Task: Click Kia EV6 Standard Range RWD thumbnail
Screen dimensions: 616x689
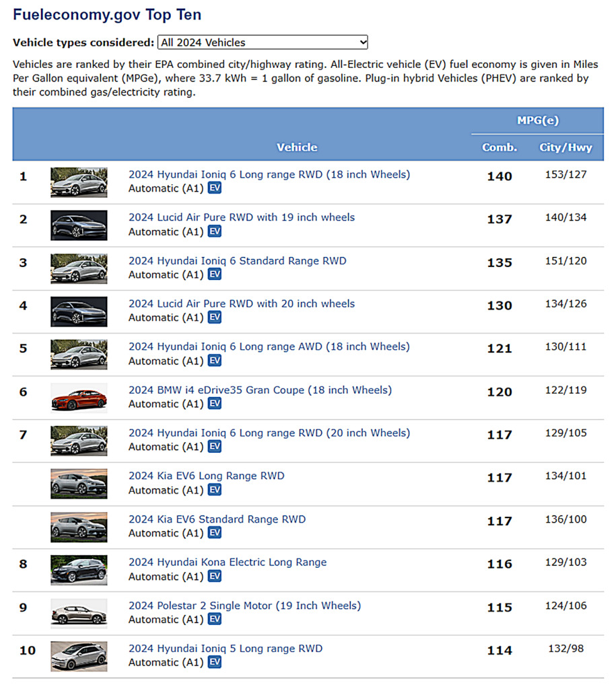Action: tap(79, 527)
